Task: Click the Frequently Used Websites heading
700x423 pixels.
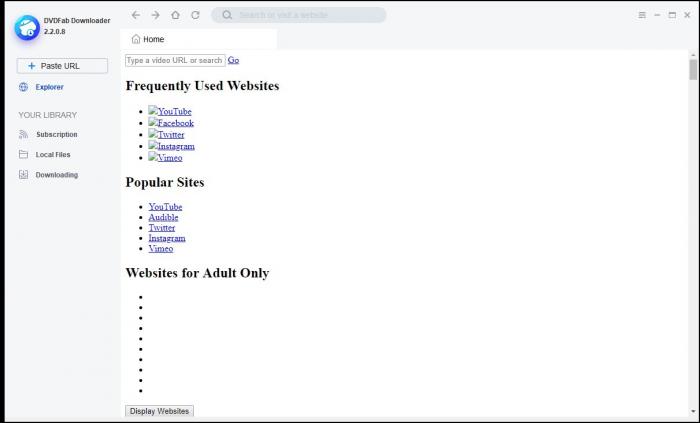Action: [x=202, y=86]
